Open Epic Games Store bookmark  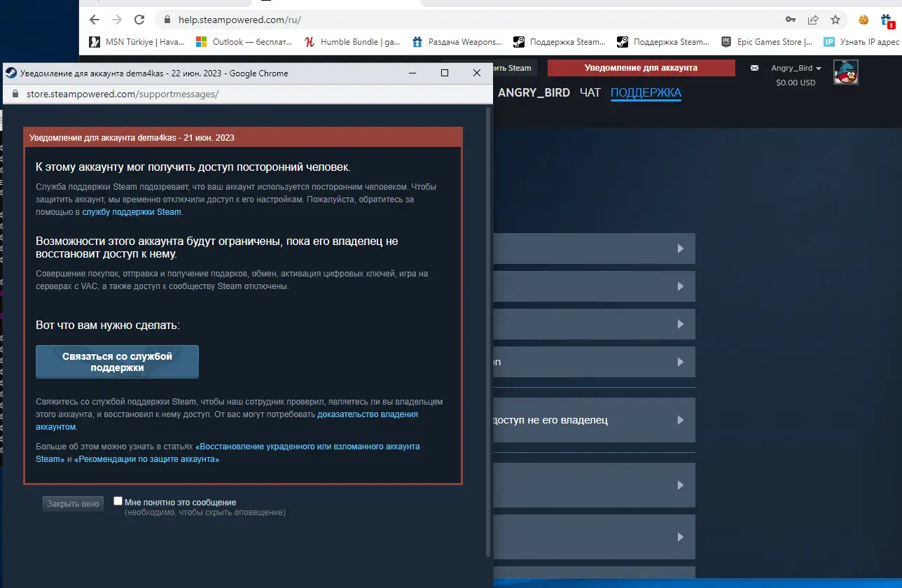pyautogui.click(x=767, y=42)
